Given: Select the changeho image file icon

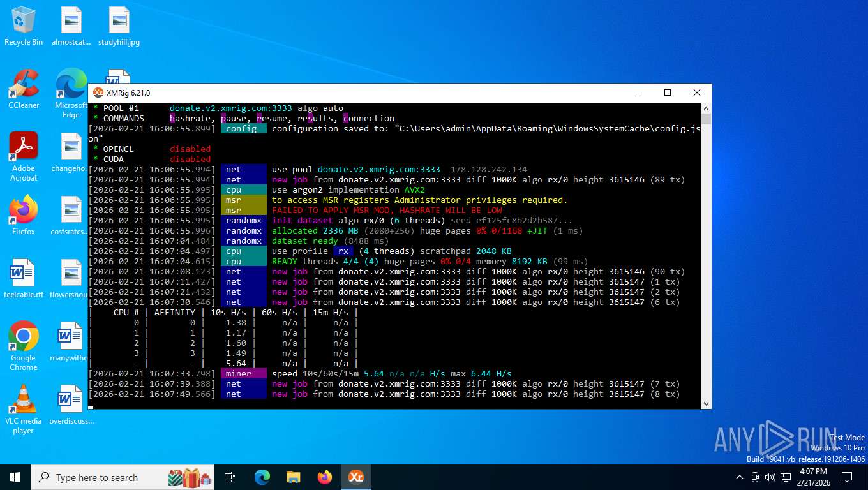Looking at the screenshot, I should point(71,152).
